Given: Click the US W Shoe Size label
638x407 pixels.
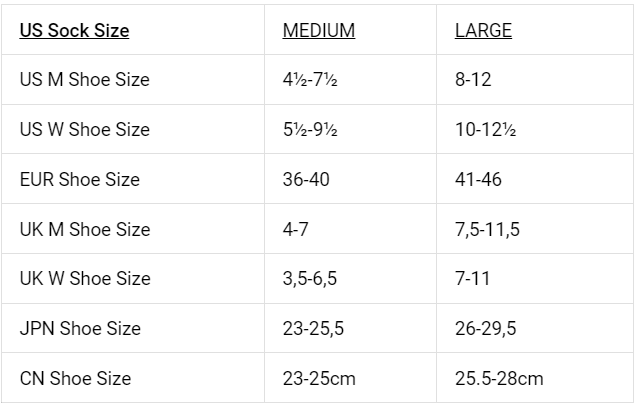Looking at the screenshot, I should (x=84, y=130).
